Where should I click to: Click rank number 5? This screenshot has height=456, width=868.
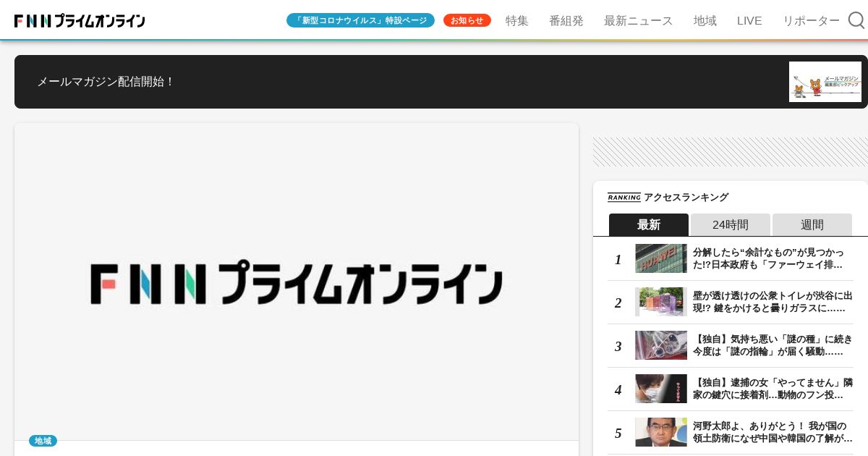click(x=618, y=433)
